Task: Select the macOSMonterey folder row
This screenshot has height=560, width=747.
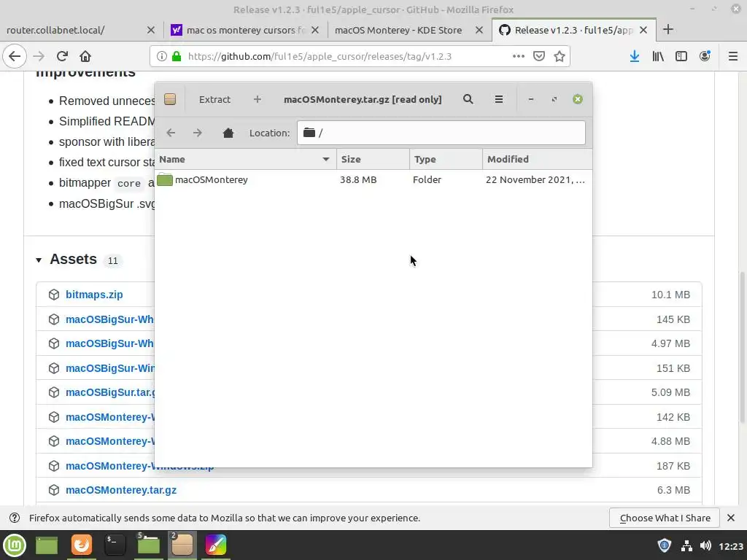Action: [373, 179]
